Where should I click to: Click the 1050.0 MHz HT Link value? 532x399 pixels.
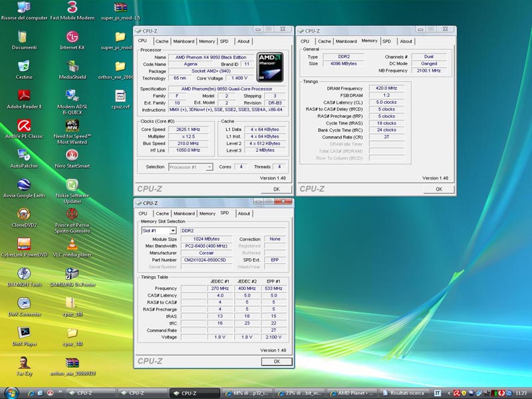[x=188, y=150]
